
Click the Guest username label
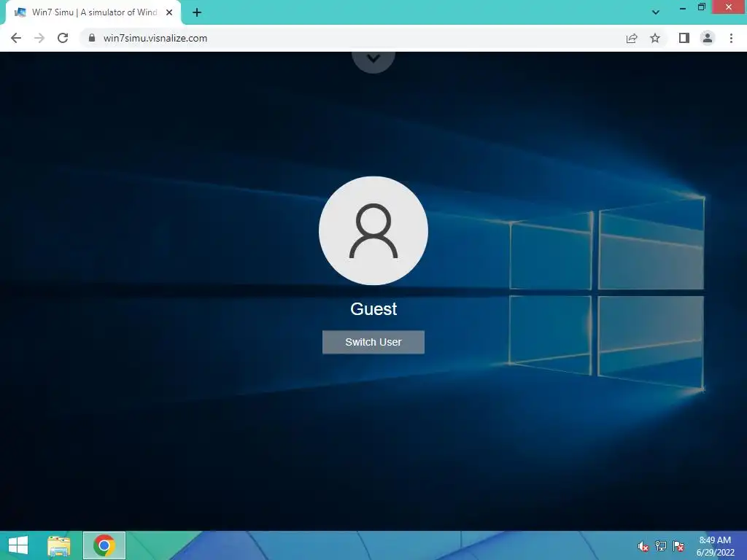(373, 309)
